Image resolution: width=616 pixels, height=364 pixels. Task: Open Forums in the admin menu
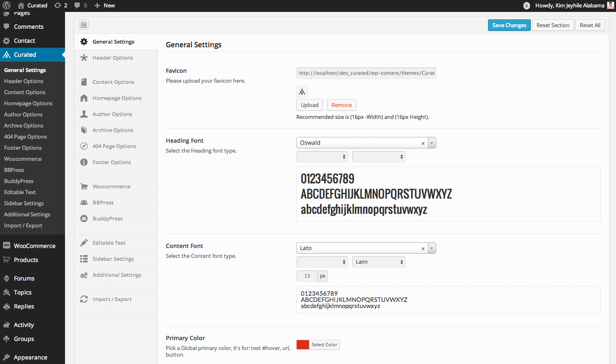(x=33, y=278)
